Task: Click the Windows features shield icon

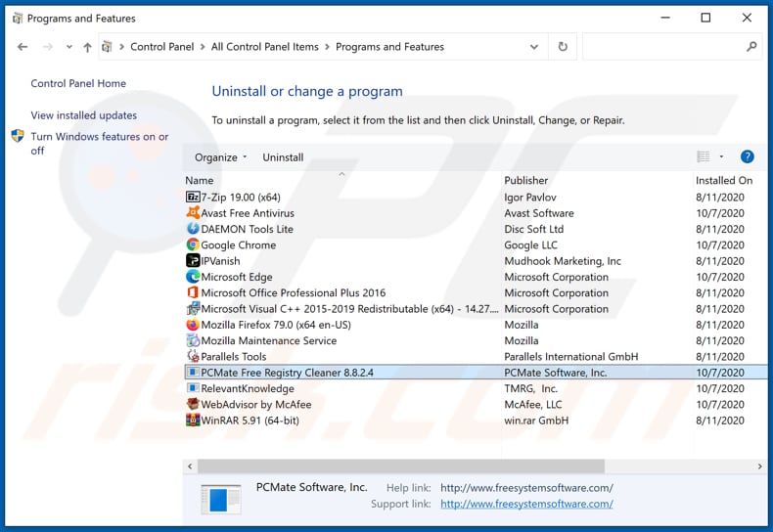Action: pyautogui.click(x=18, y=136)
